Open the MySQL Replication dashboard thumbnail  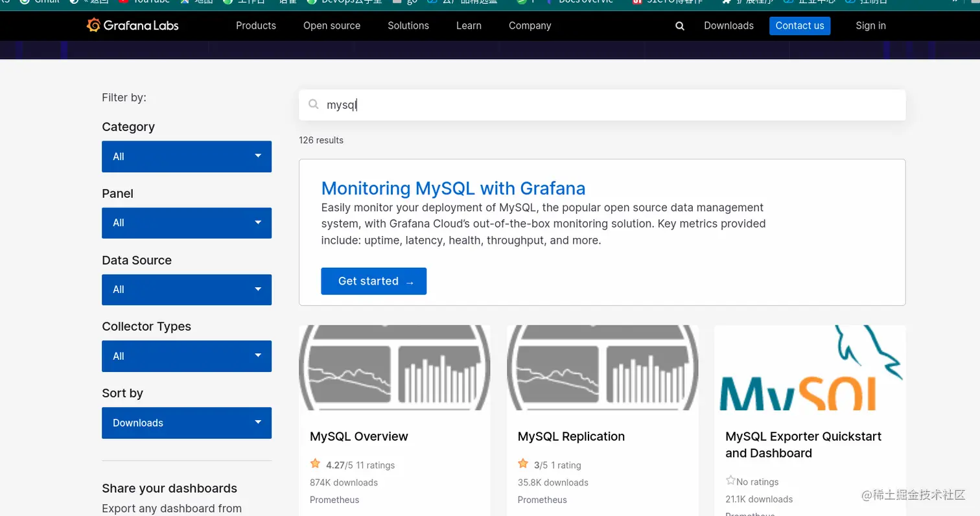tap(603, 368)
